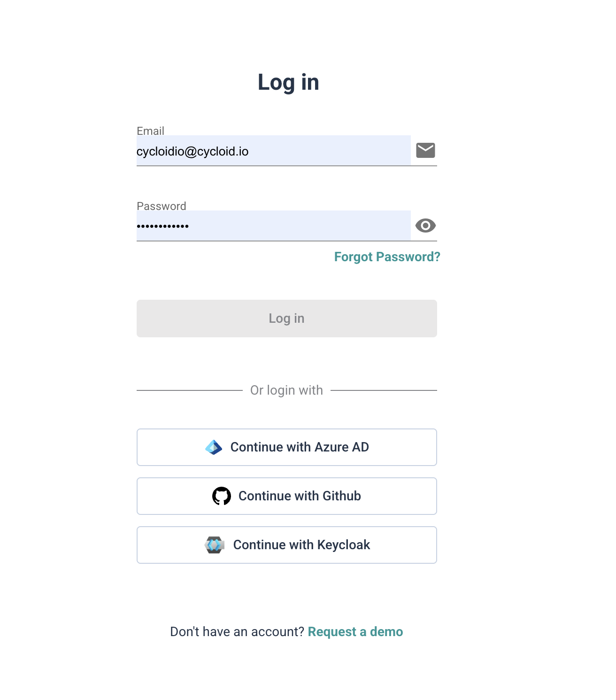The height and width of the screenshot is (700, 616).
Task: Click the Github octocat logo
Action: (x=222, y=496)
